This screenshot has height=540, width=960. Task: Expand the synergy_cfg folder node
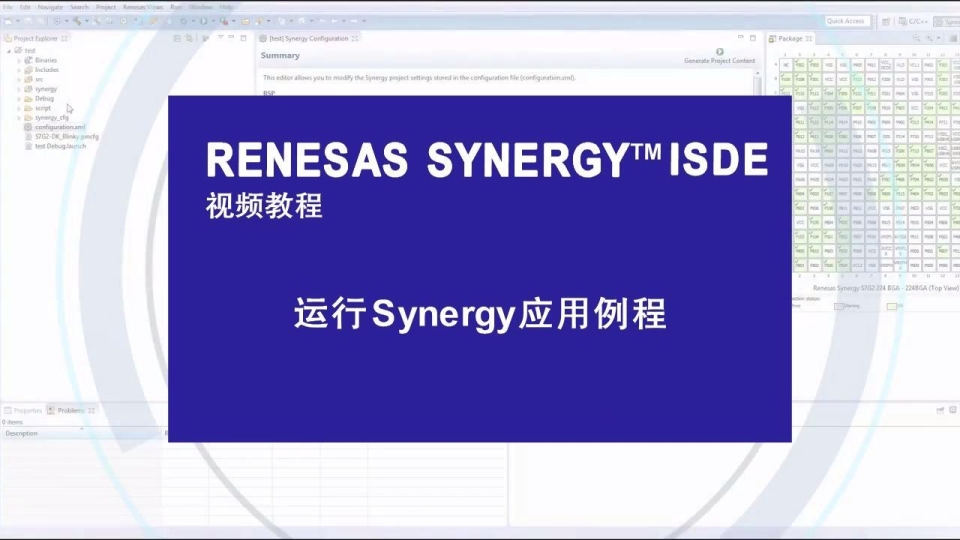[x=19, y=118]
